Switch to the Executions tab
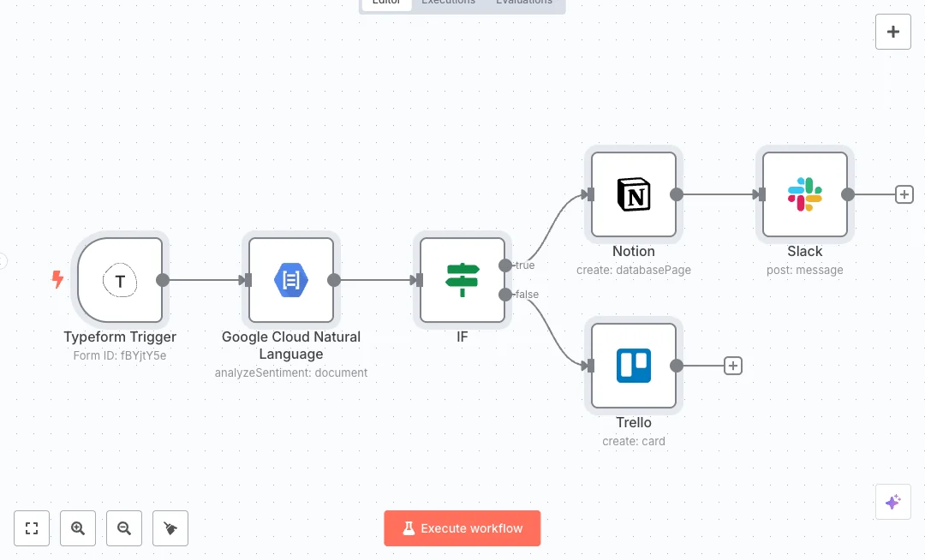Image resolution: width=925 pixels, height=560 pixels. 448,3
